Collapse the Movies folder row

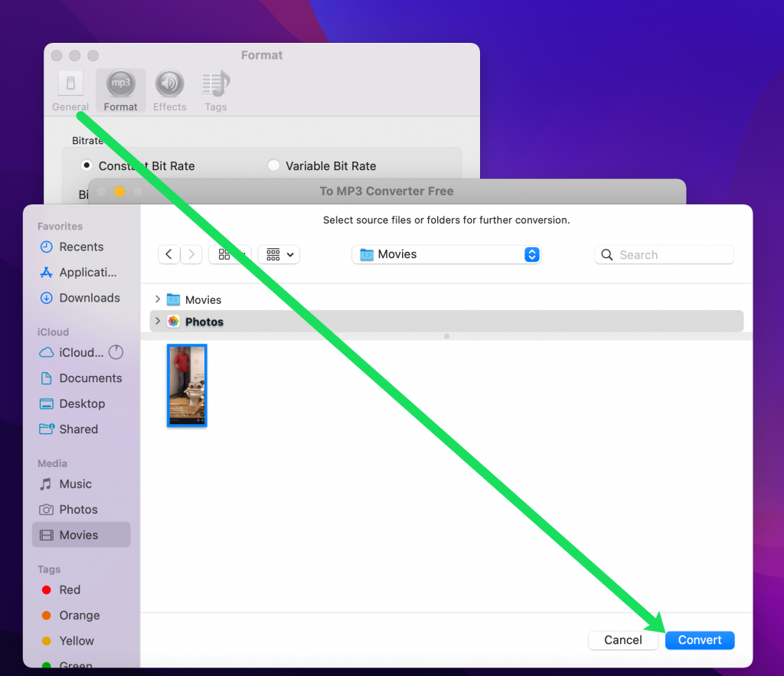(x=157, y=299)
